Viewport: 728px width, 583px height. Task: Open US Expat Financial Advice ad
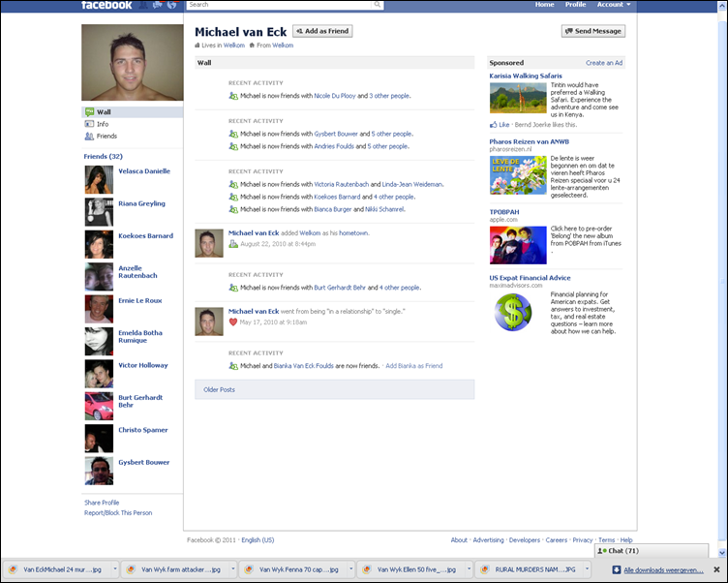(530, 278)
